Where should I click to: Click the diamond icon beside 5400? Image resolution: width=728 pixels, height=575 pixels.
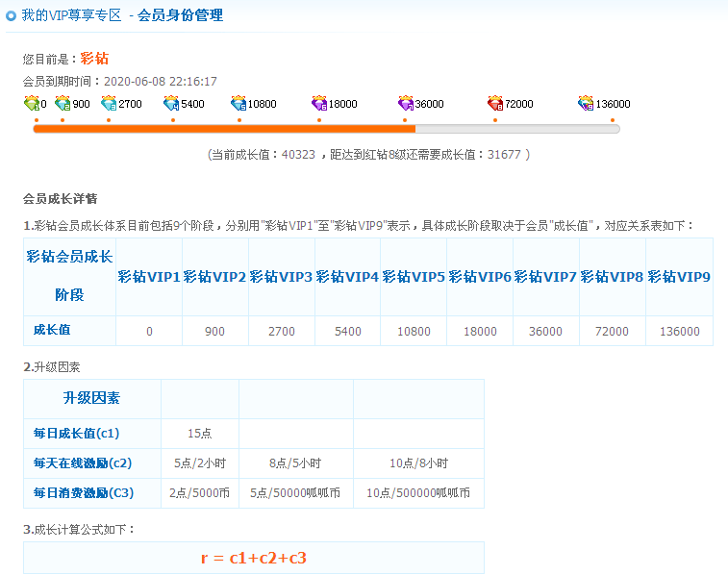[x=171, y=103]
